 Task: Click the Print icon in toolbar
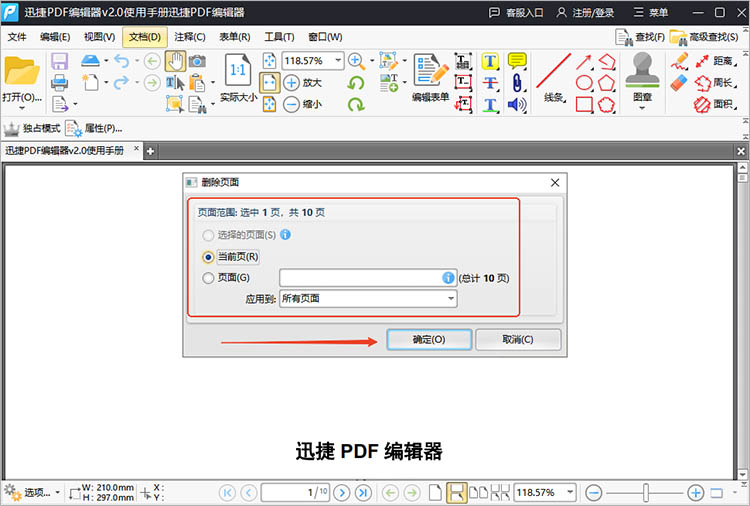point(59,82)
